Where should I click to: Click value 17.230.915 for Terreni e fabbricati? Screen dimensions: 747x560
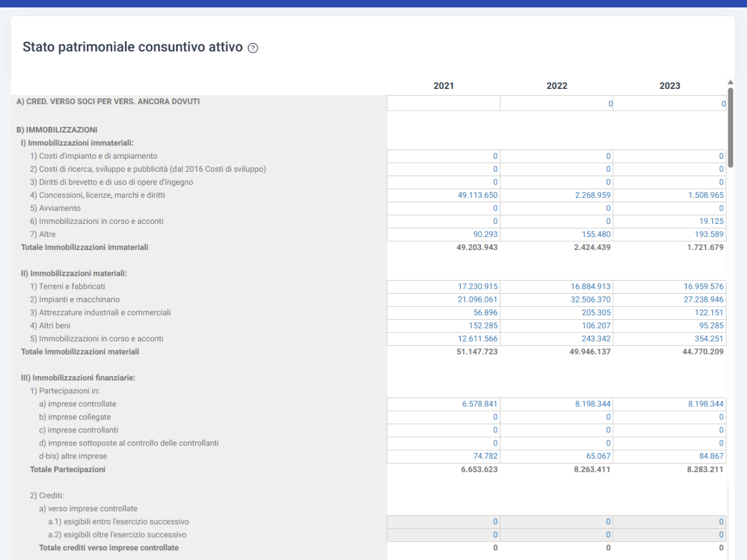point(477,287)
